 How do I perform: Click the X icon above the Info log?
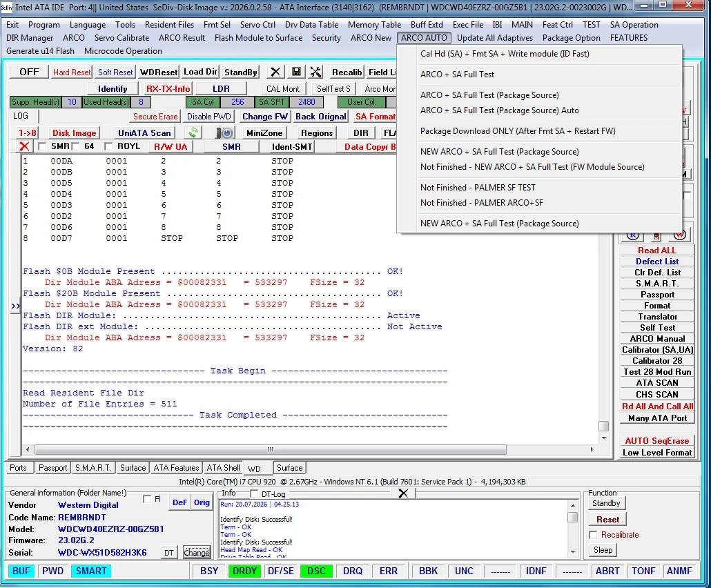click(402, 493)
